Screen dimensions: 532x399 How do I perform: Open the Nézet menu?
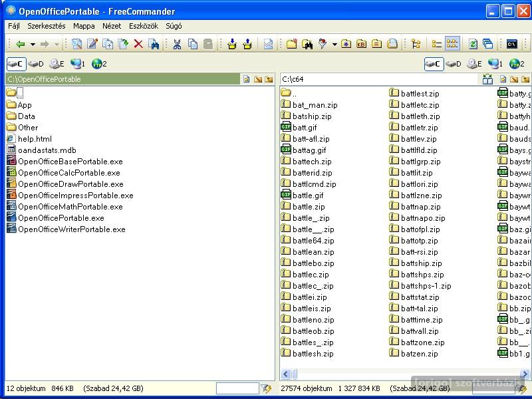112,26
